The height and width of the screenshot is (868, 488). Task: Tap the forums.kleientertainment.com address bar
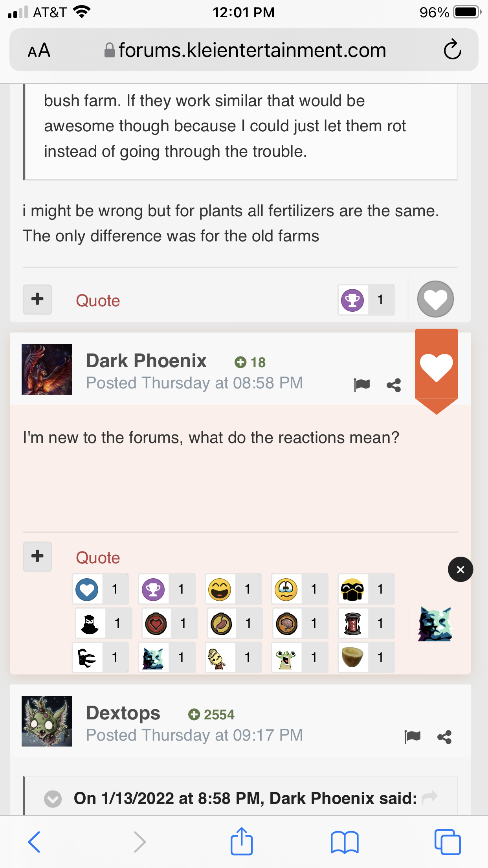tap(251, 50)
